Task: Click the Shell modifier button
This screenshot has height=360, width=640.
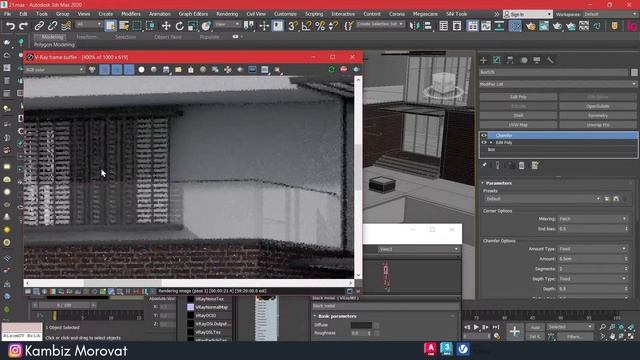Action: [x=518, y=116]
